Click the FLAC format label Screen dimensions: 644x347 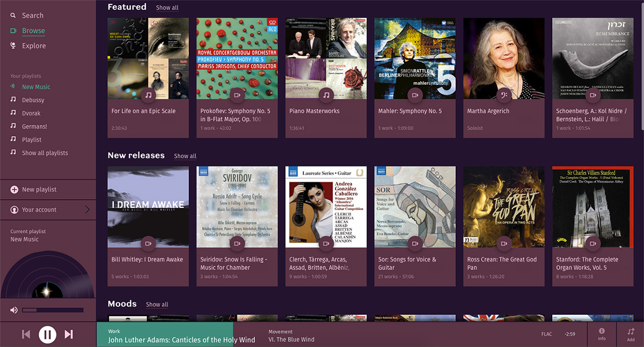pyautogui.click(x=546, y=334)
